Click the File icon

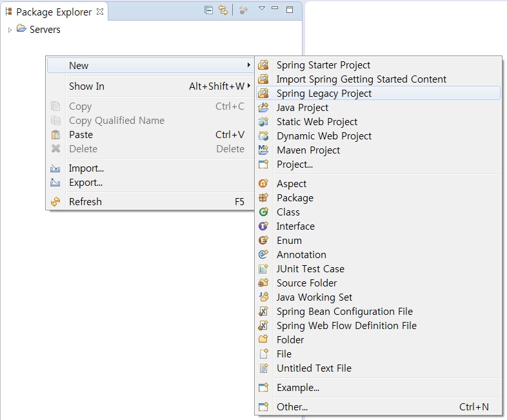pos(263,354)
